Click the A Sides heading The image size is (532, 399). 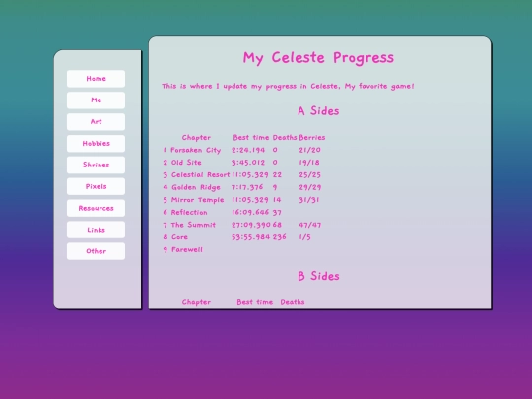(x=318, y=111)
